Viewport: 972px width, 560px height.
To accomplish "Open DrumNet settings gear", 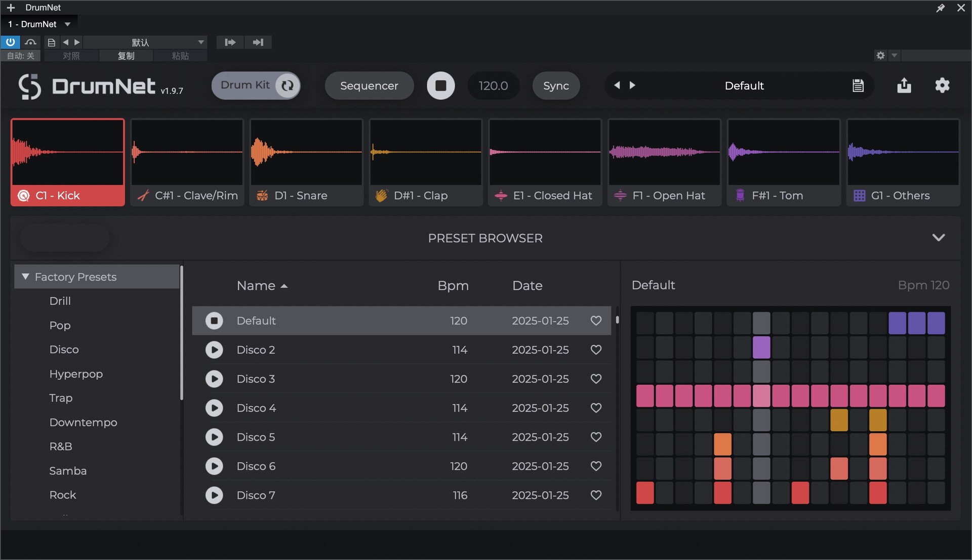I will tap(942, 85).
